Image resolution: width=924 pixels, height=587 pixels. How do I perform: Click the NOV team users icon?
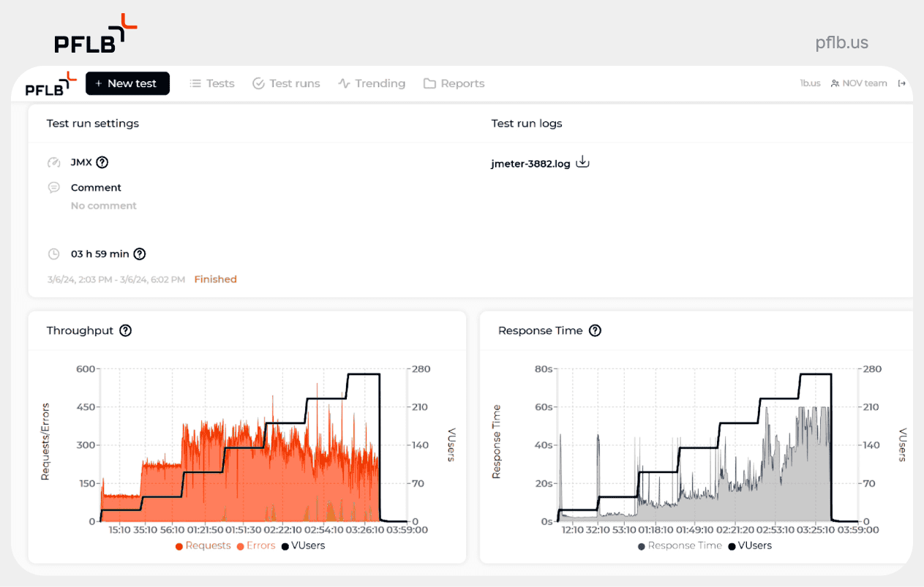coord(835,83)
